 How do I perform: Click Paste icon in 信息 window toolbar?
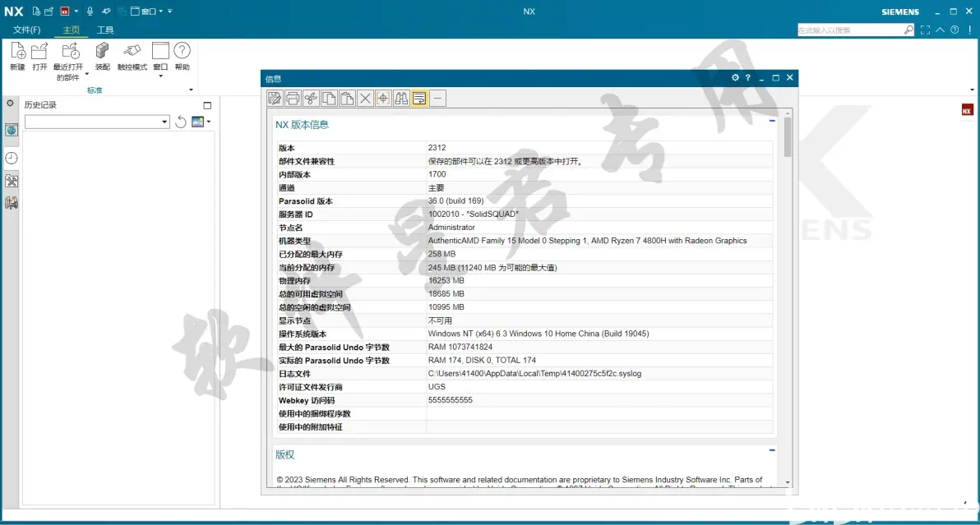point(347,98)
